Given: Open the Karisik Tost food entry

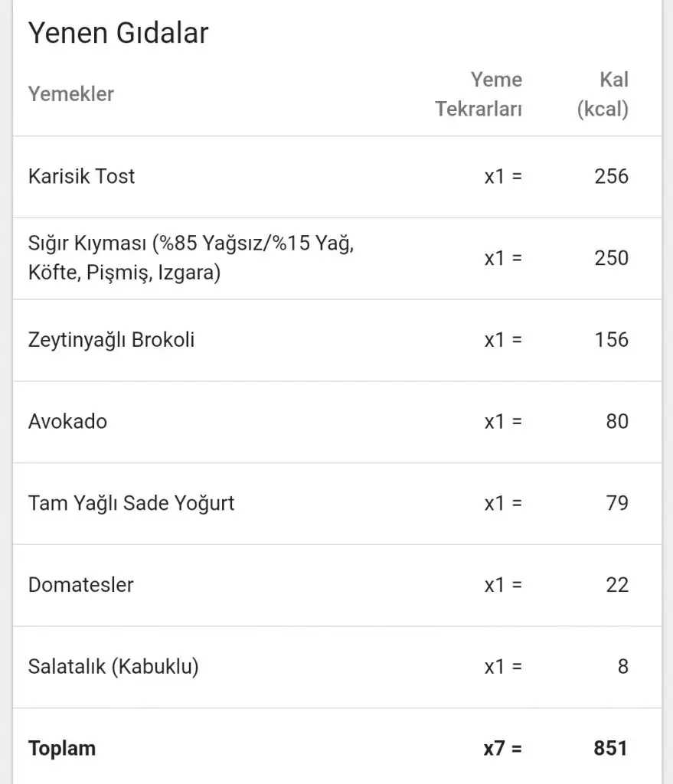Looking at the screenshot, I should point(81,176).
